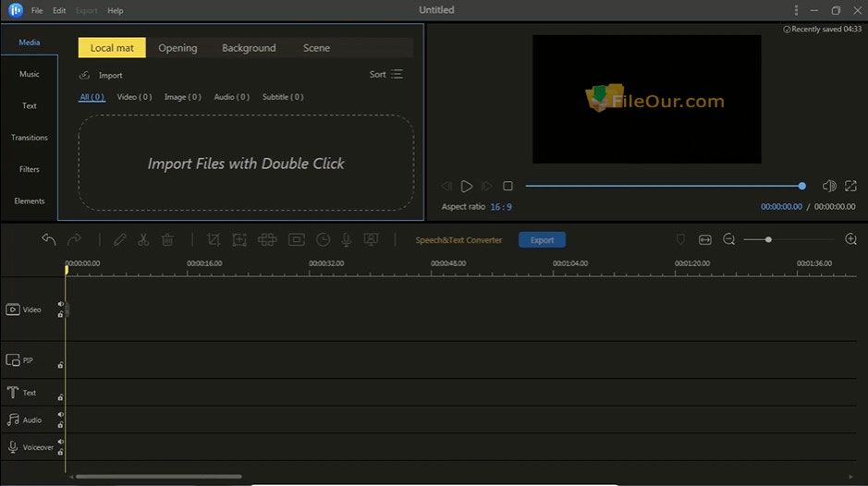This screenshot has width=868, height=486.
Task: Open the Music sidebar section
Action: point(30,74)
